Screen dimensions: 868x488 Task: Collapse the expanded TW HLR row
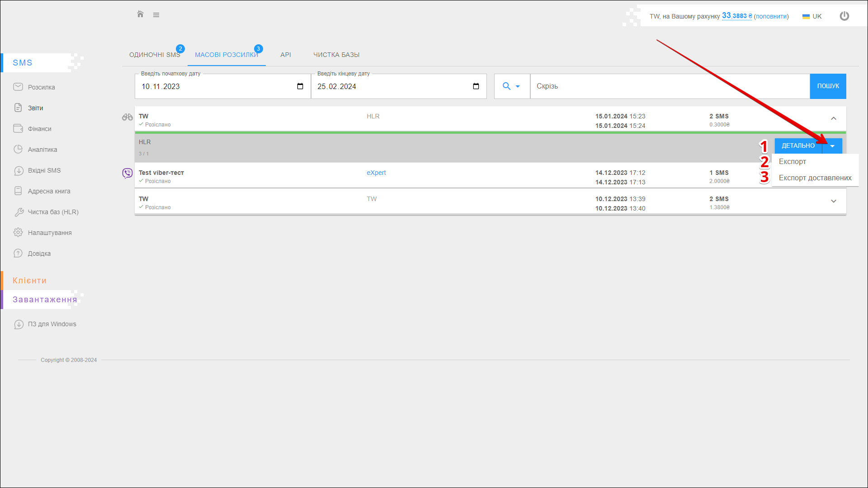tap(833, 118)
